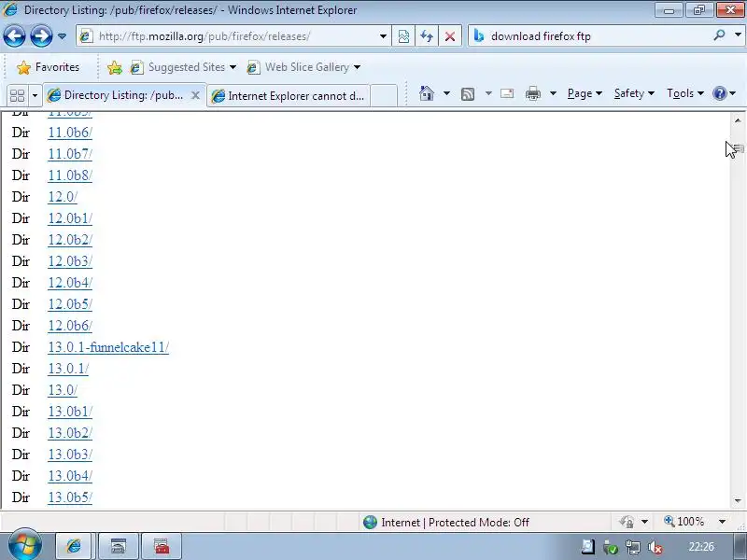Viewport: 747px width, 560px height.
Task: Toggle the Compatibility View icon
Action: click(x=403, y=36)
